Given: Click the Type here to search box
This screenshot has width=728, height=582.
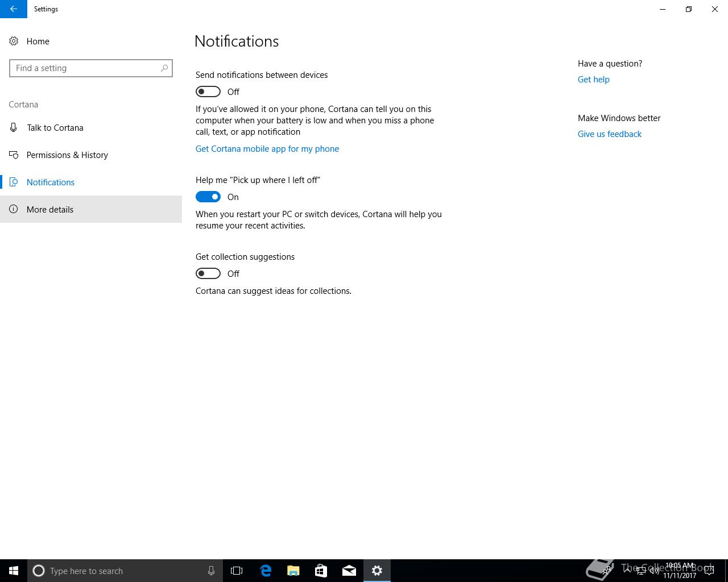Looking at the screenshot, I should pyautogui.click(x=125, y=571).
